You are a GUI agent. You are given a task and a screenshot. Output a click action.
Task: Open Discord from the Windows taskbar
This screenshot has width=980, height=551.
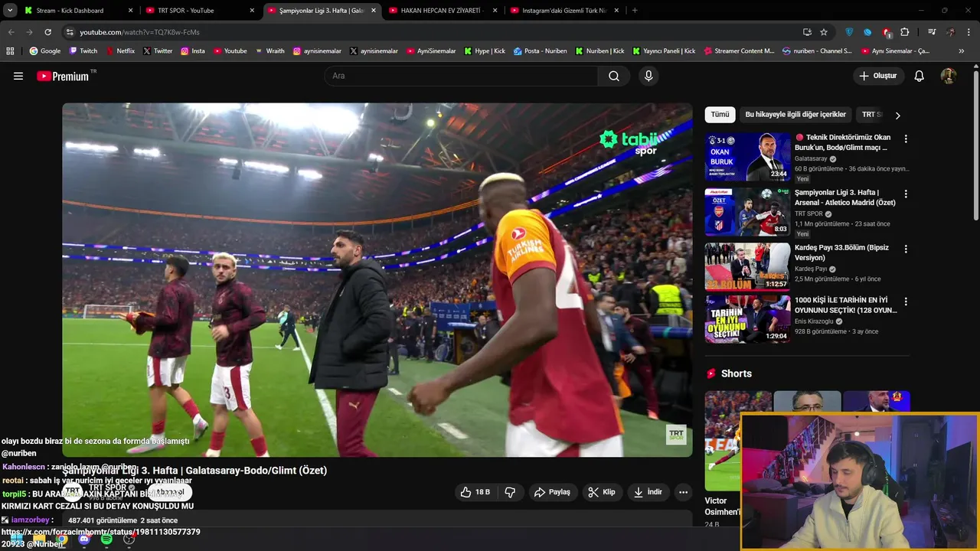[84, 540]
